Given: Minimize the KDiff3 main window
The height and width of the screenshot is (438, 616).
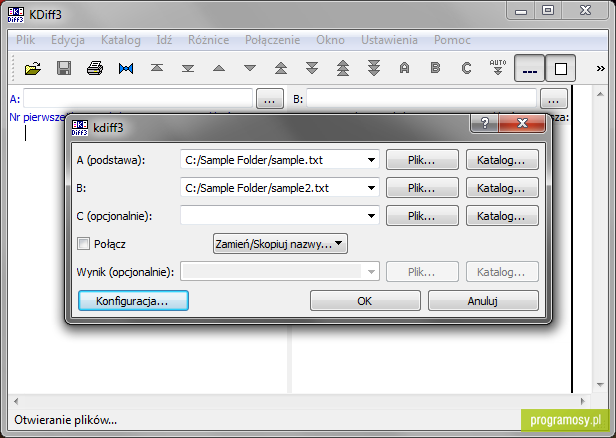Looking at the screenshot, I should tap(521, 11).
